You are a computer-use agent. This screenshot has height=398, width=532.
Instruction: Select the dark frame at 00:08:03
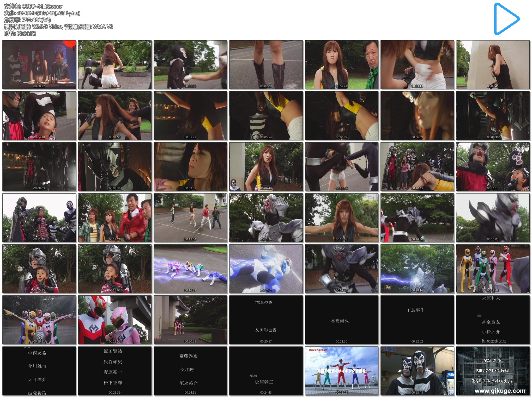[39, 167]
